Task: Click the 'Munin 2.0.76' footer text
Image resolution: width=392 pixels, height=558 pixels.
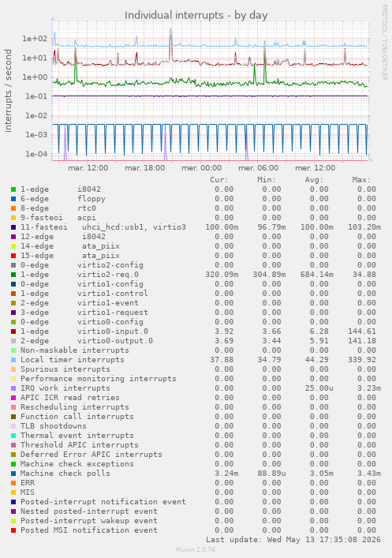Action: click(196, 549)
